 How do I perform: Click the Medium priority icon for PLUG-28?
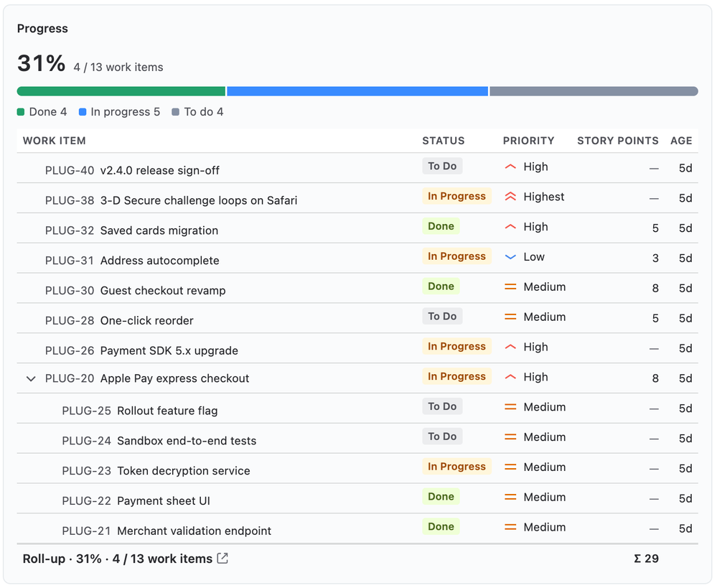510,317
